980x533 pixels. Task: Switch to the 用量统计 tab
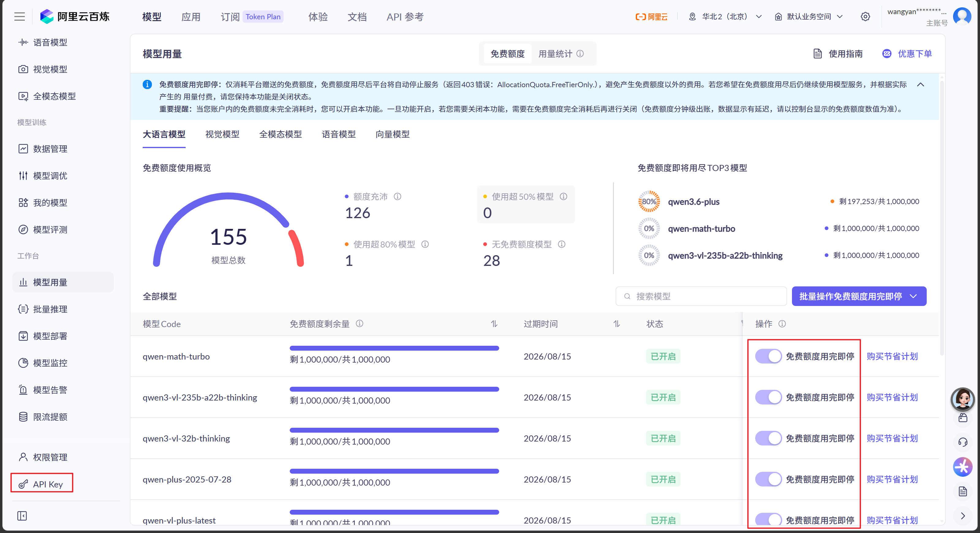[x=555, y=54]
